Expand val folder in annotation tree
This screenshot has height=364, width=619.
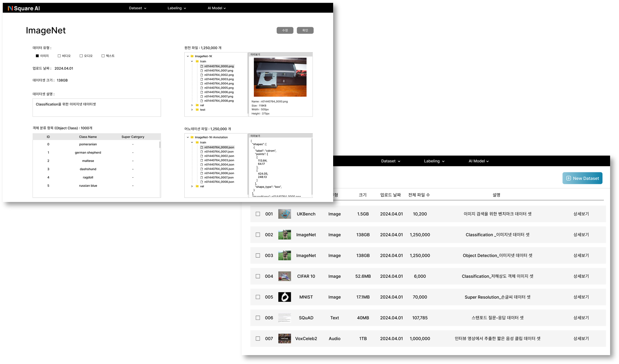pyautogui.click(x=192, y=186)
